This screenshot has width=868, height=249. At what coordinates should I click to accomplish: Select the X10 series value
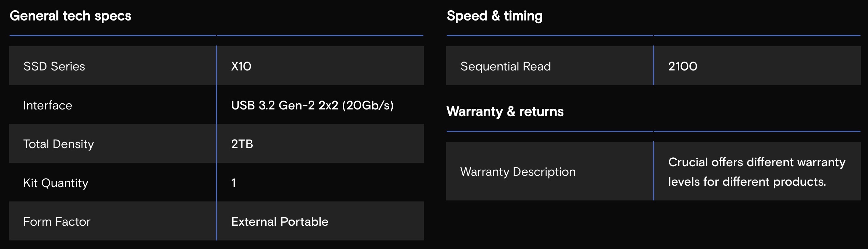[x=241, y=66]
